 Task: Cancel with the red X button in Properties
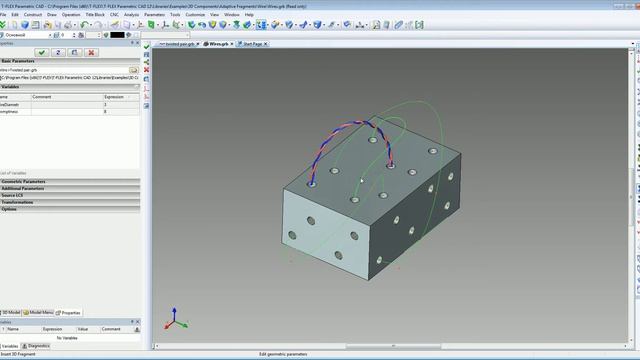[x=91, y=52]
